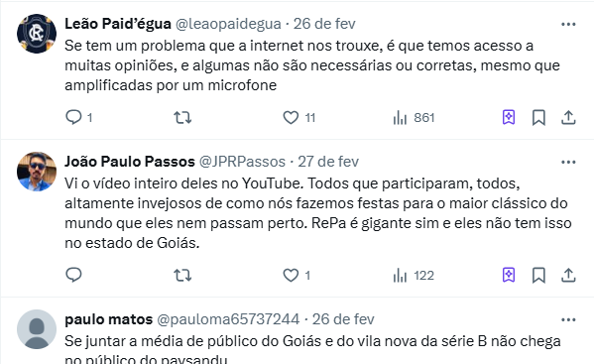This screenshot has height=364, width=594.
Task: Open more options on Leão Paid'égua's tweet
Action: (568, 24)
